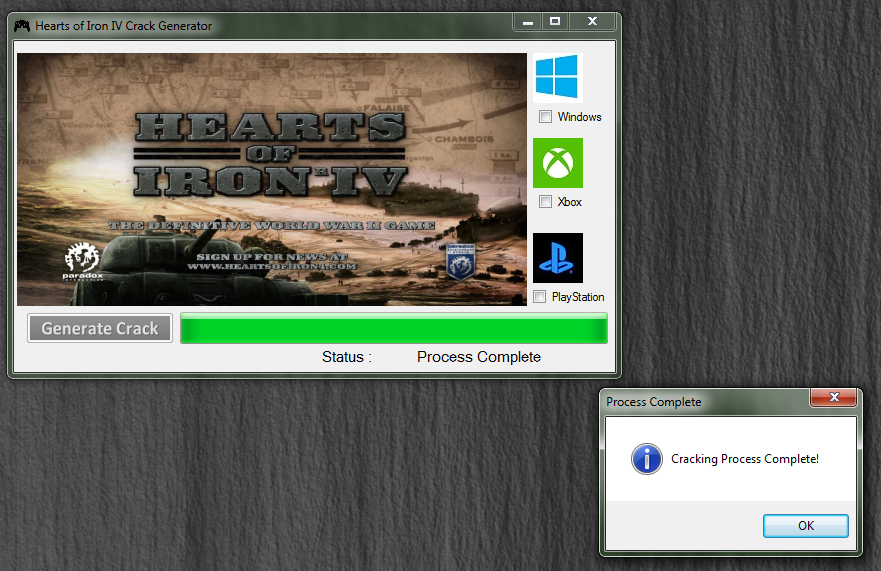Click the 'Process Complete' status text

click(479, 357)
